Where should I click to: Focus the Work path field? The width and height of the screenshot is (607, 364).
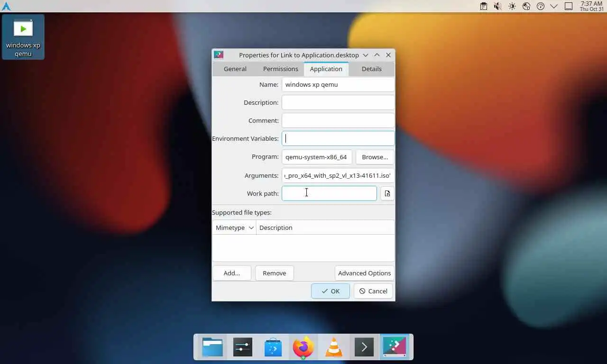tap(329, 193)
